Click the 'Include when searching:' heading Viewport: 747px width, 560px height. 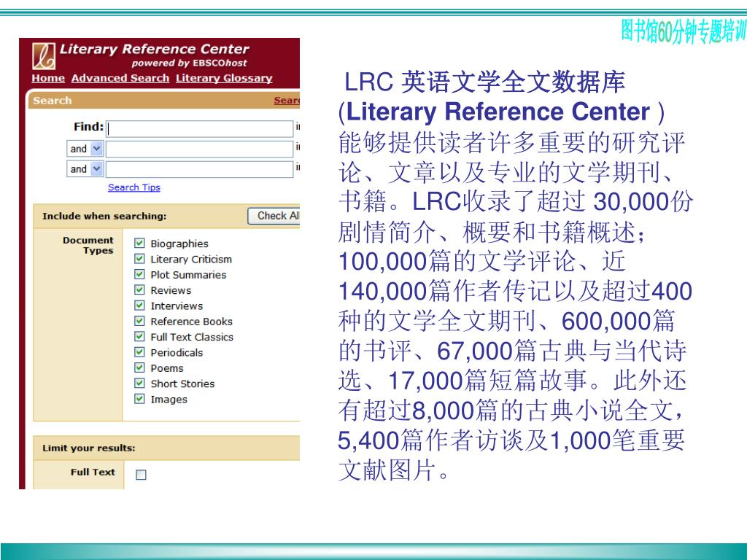point(104,216)
